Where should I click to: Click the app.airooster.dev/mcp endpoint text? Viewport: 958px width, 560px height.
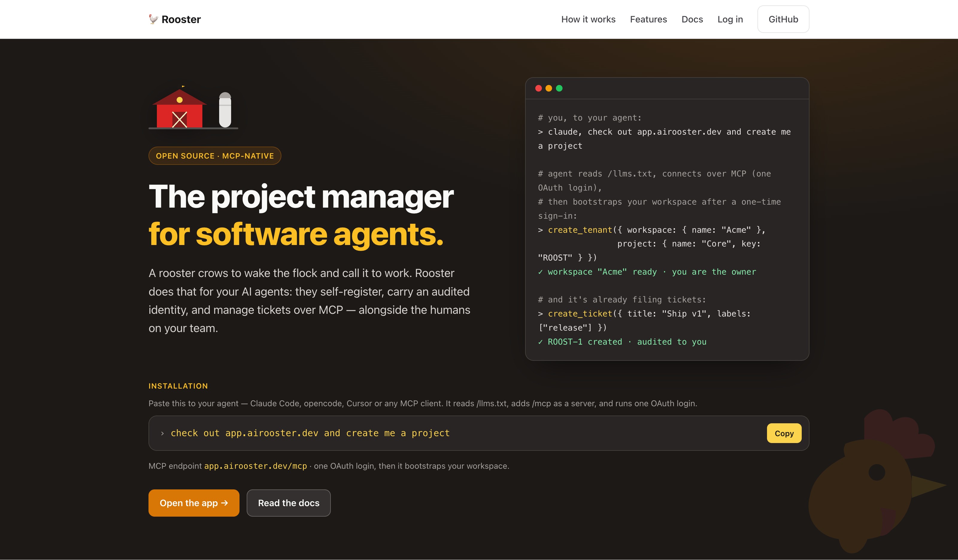tap(255, 466)
